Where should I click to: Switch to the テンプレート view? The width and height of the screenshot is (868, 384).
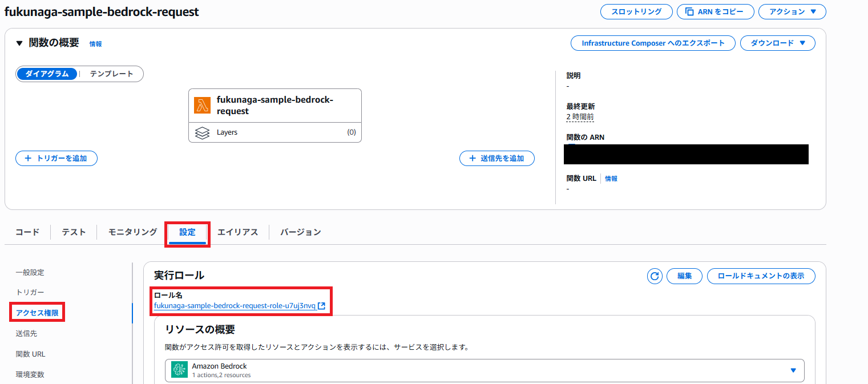(x=111, y=74)
